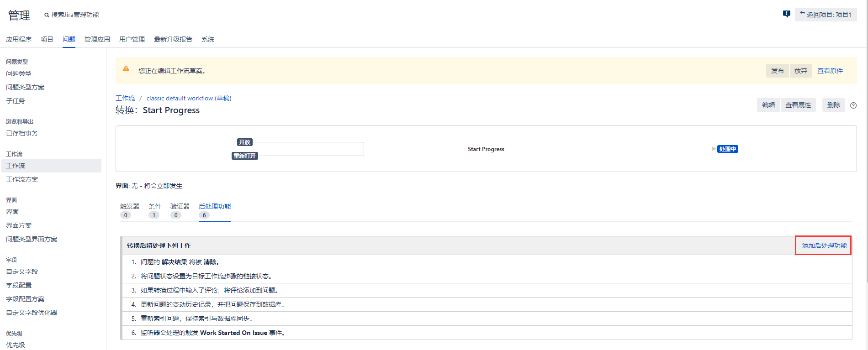Open the 后处理功能 tab

[x=214, y=207]
